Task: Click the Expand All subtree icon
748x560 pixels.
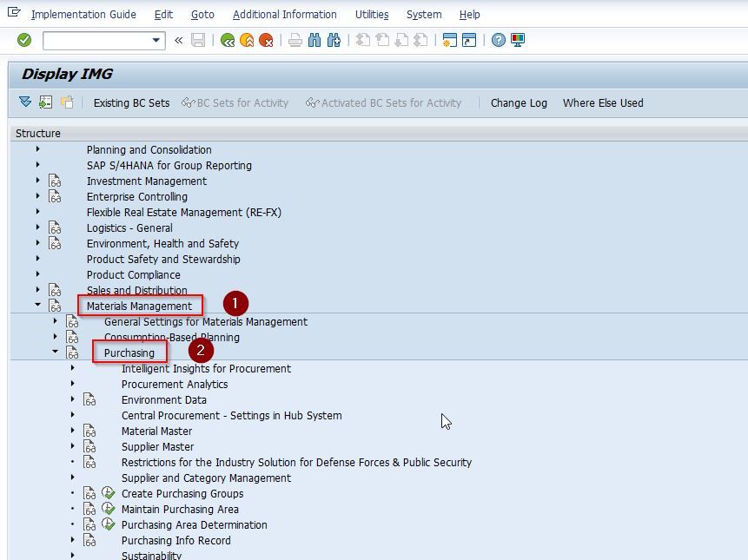Action: tap(25, 102)
